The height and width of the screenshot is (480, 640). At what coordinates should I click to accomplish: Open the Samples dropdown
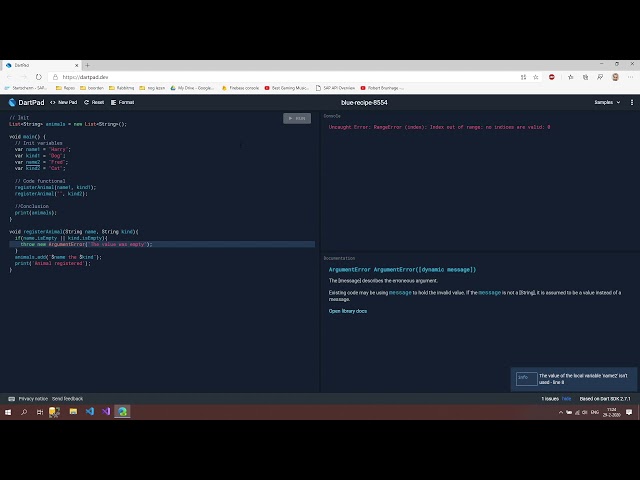607,102
